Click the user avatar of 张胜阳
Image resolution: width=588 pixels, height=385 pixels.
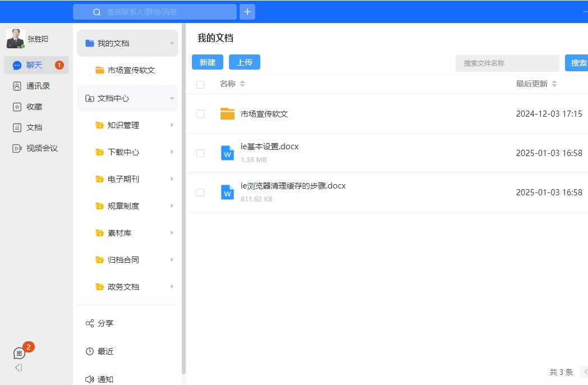point(15,39)
